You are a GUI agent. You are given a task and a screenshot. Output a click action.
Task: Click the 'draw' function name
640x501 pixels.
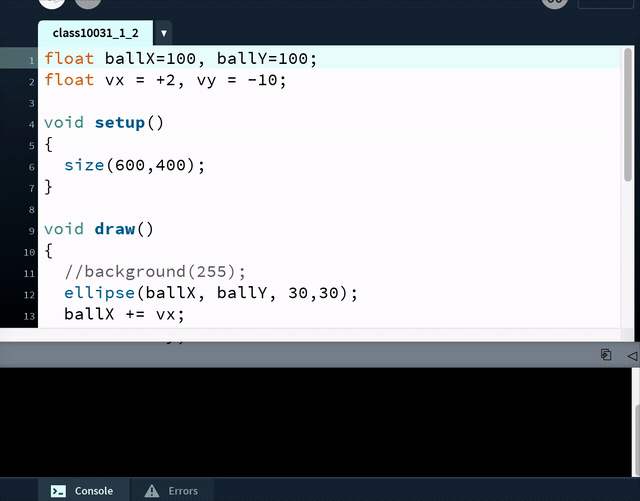point(115,229)
